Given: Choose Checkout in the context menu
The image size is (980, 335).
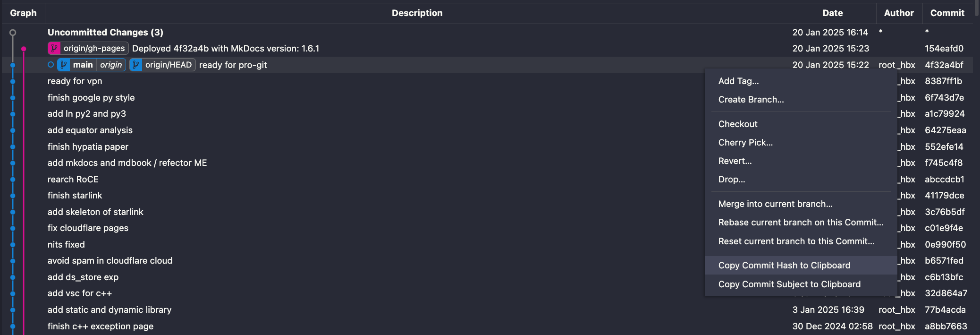Looking at the screenshot, I should 737,124.
